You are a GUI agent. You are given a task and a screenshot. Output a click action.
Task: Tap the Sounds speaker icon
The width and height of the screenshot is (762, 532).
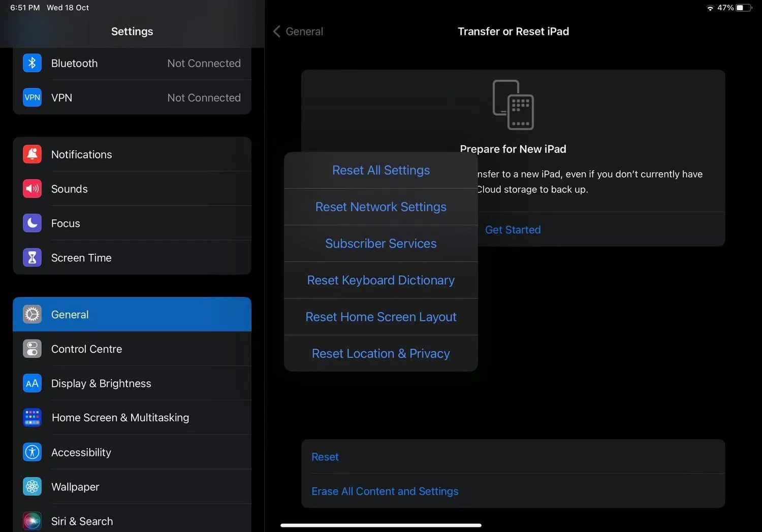pyautogui.click(x=32, y=189)
